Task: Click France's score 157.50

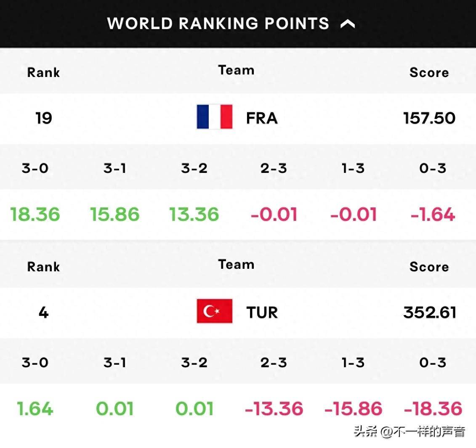Action: coord(429,118)
